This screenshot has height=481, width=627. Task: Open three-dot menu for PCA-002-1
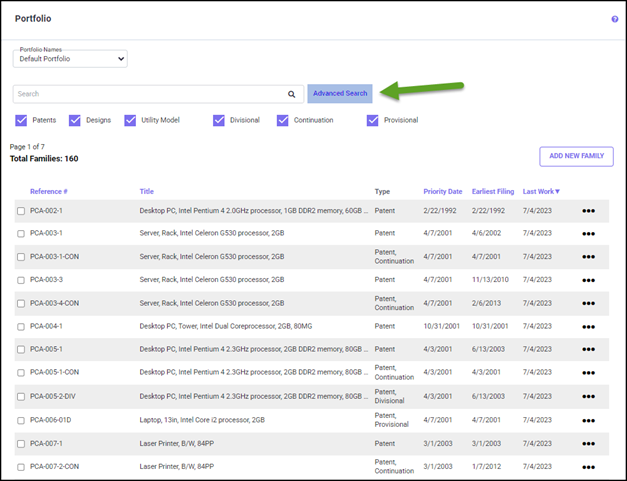click(x=588, y=211)
